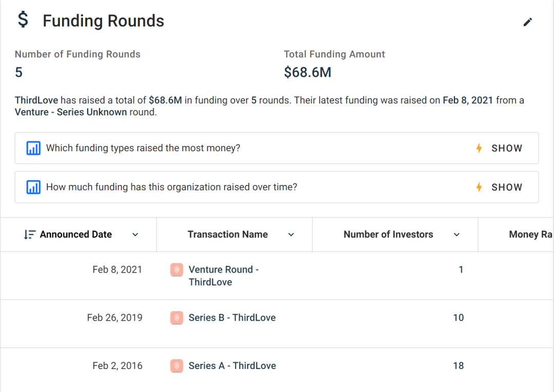Open the Series B - ThirdLove transaction
Viewport: 554px width, 392px height.
pos(232,318)
